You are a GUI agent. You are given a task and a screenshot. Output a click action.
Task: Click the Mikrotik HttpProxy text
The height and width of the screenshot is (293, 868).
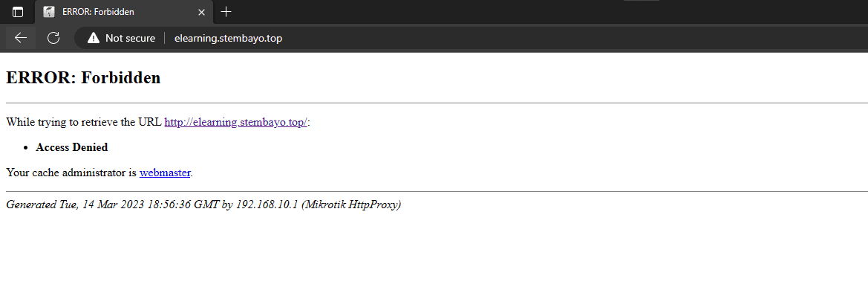coord(351,205)
